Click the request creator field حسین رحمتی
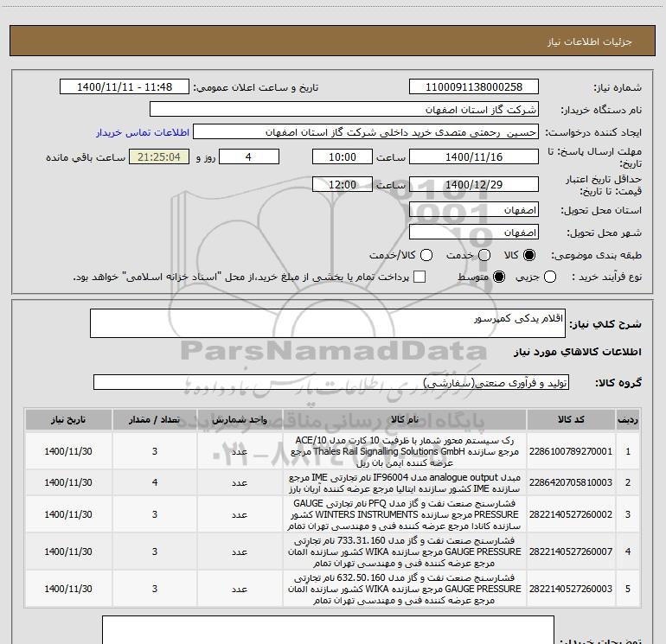Image resolution: width=666 pixels, height=644 pixels. click(366, 132)
